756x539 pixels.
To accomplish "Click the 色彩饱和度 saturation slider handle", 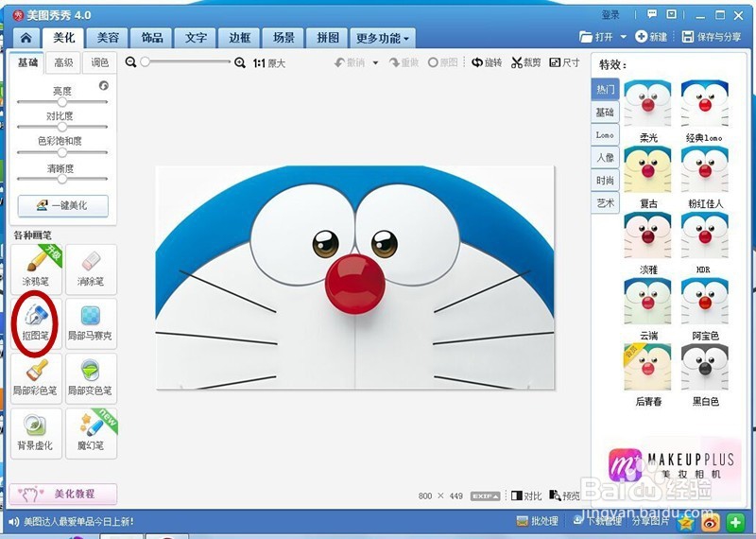I will coord(62,152).
